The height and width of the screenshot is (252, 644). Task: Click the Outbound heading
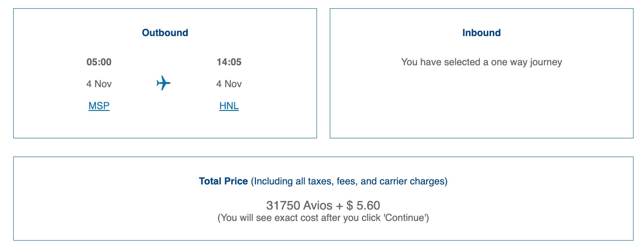pyautogui.click(x=165, y=33)
